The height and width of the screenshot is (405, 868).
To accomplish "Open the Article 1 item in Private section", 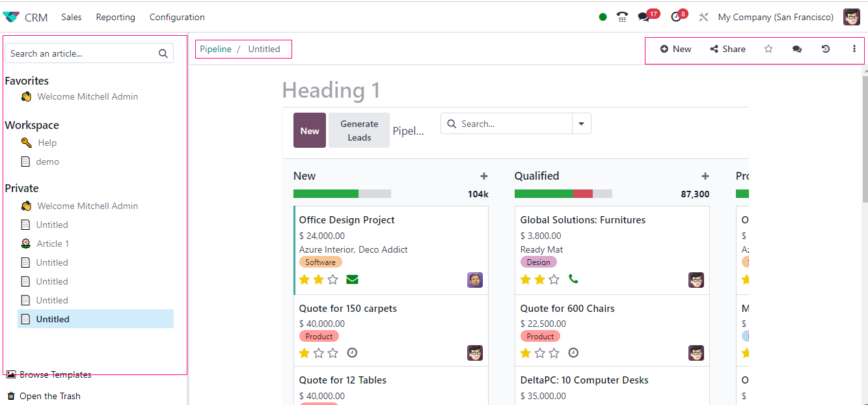I will point(52,244).
